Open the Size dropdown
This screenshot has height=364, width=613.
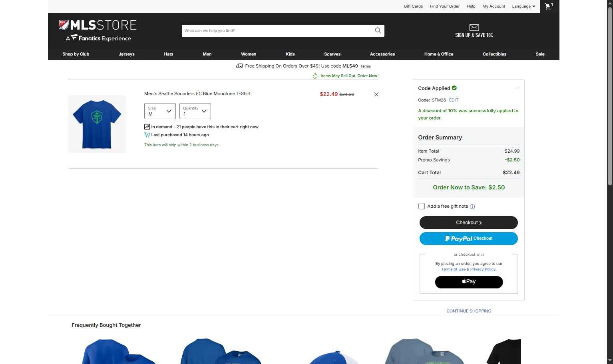tap(160, 111)
